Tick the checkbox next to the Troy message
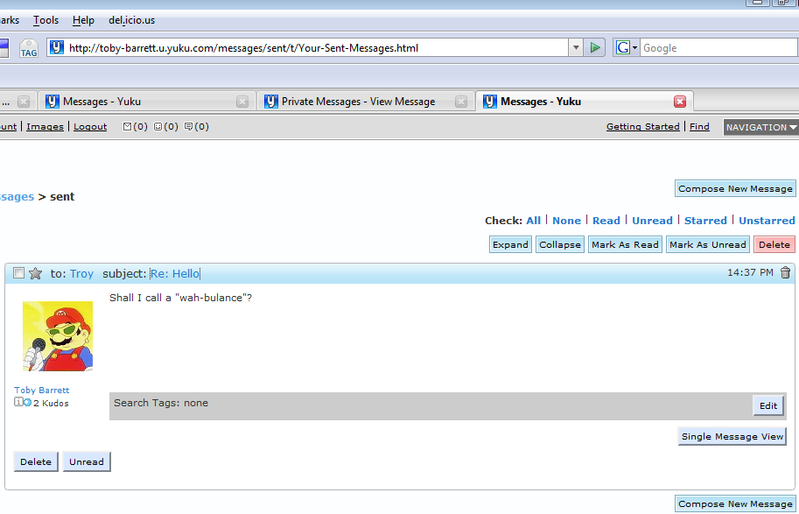 click(18, 273)
